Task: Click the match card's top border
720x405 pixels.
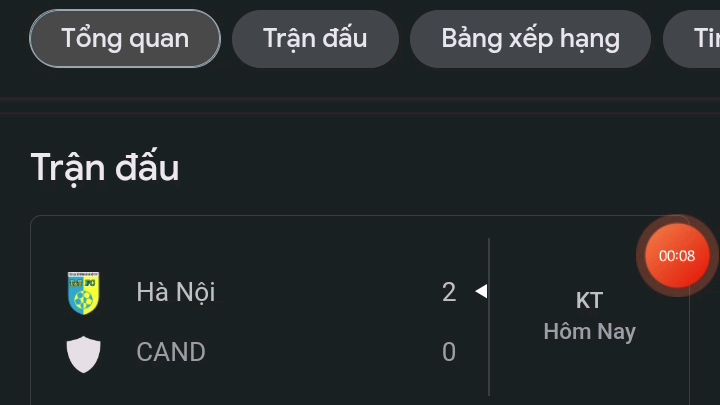Action: (x=349, y=216)
